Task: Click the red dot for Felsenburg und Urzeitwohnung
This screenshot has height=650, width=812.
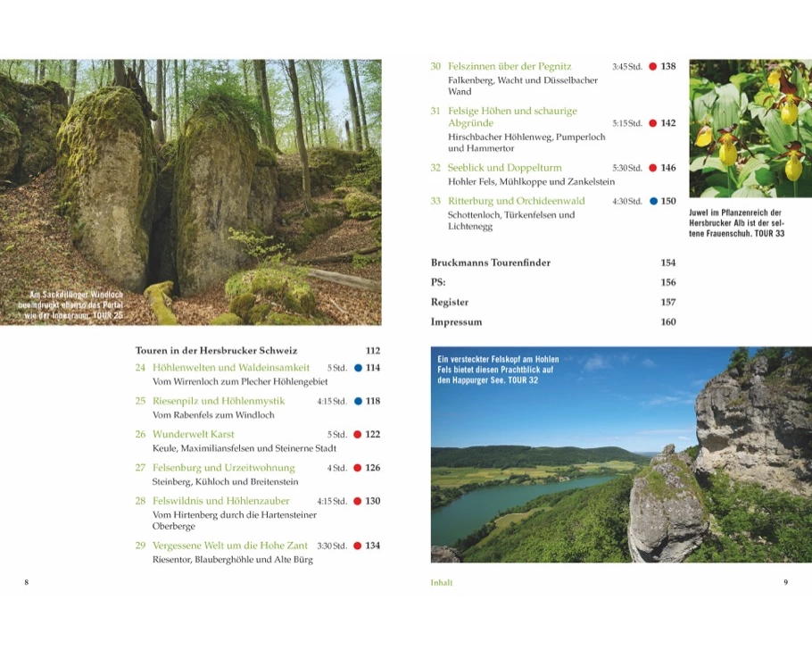Action: click(358, 468)
